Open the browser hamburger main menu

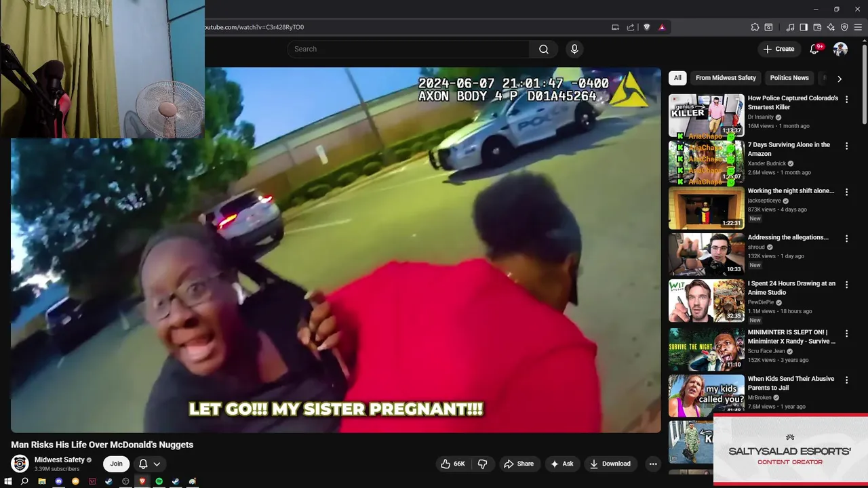[858, 27]
